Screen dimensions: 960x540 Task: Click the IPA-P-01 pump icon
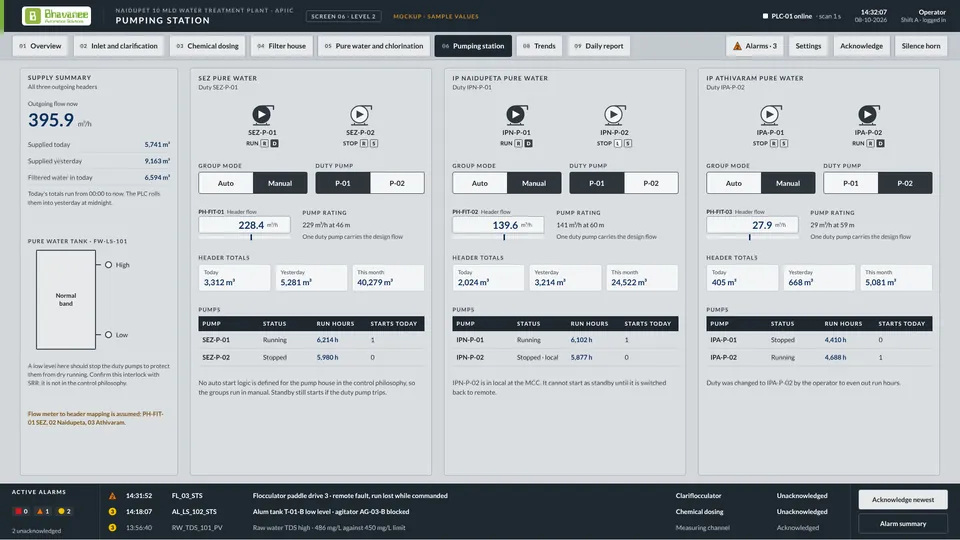(x=770, y=114)
